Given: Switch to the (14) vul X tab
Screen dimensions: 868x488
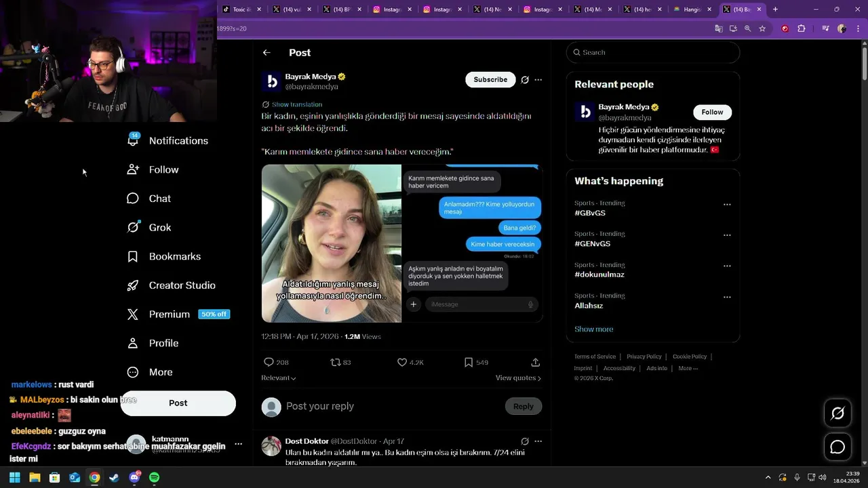Looking at the screenshot, I should (x=292, y=9).
